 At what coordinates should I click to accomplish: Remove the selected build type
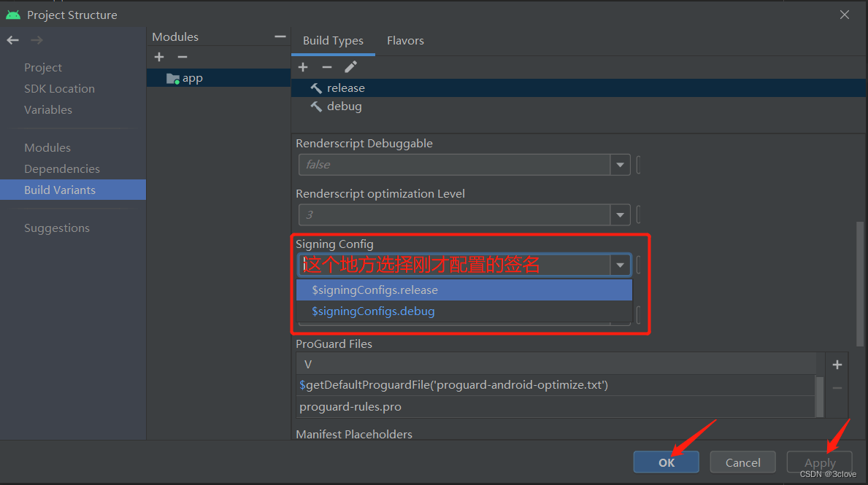[327, 66]
